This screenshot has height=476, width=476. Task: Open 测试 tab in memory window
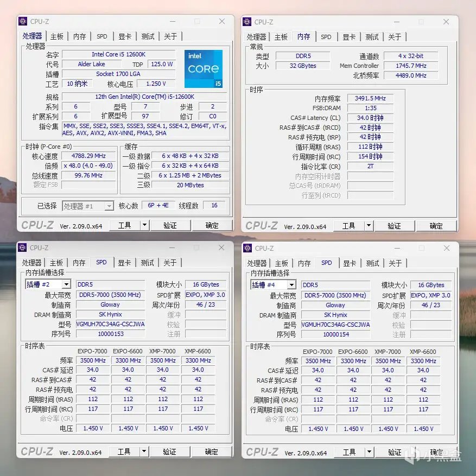[x=372, y=37]
